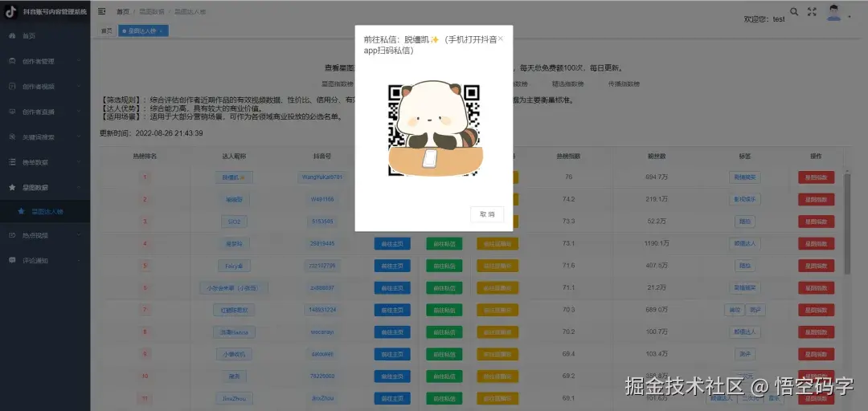Click 首页 in the breadcrumb
This screenshot has width=868, height=411.
[x=123, y=11]
